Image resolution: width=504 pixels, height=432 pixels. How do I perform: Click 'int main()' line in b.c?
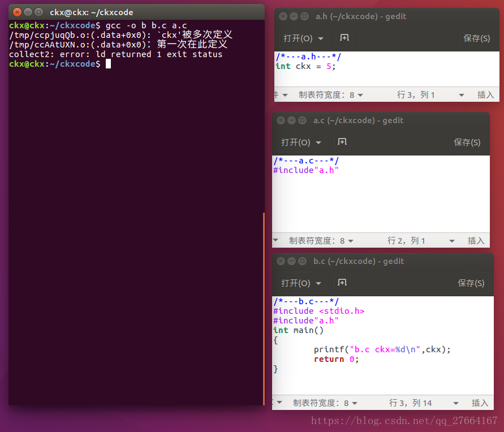[x=298, y=330]
